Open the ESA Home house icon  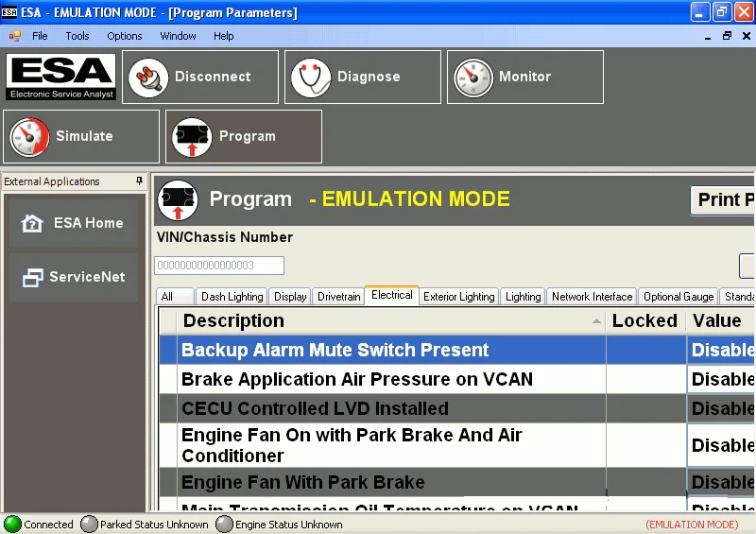pos(32,223)
